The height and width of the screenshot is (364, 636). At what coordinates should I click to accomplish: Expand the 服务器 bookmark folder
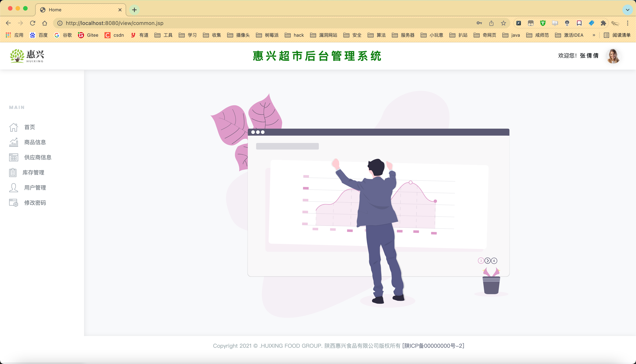[x=403, y=35]
